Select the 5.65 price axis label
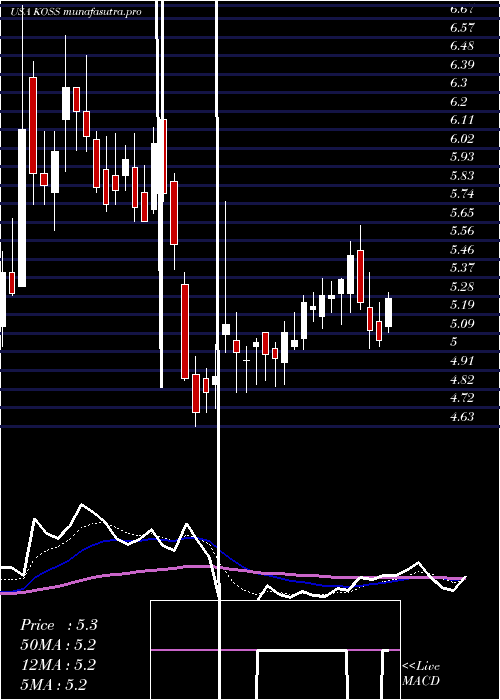This screenshot has height=700, width=500. 462,212
